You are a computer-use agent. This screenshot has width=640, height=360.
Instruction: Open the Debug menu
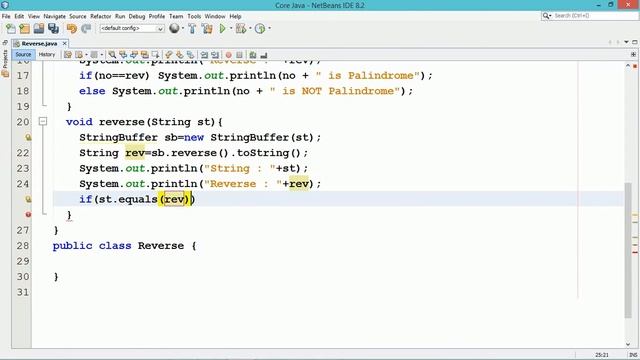(137, 16)
